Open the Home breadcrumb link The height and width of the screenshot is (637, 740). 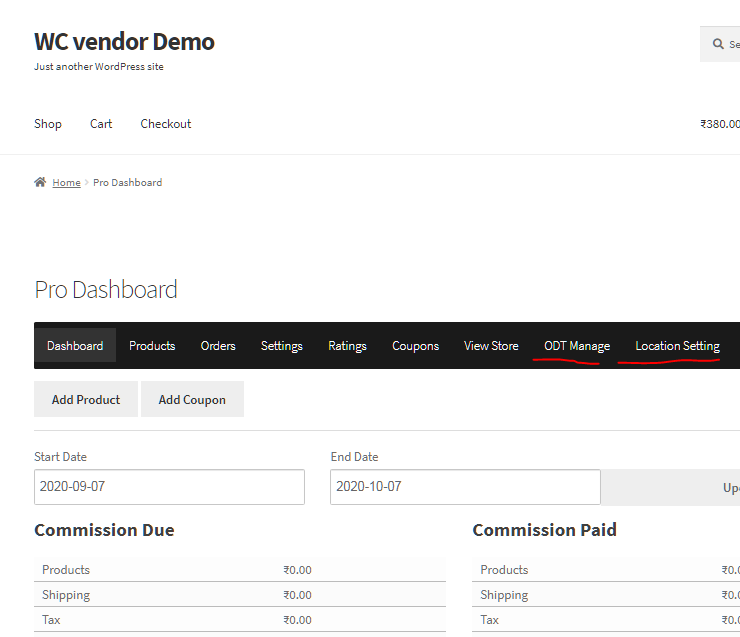67,183
